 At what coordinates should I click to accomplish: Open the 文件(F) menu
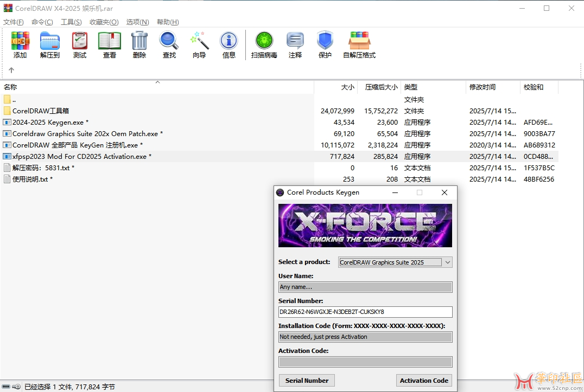point(14,22)
